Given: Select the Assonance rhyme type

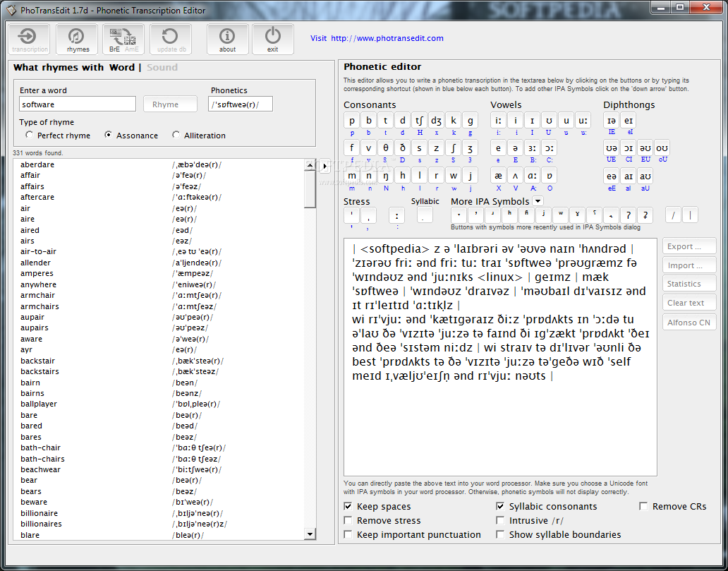Looking at the screenshot, I should click(x=131, y=136).
